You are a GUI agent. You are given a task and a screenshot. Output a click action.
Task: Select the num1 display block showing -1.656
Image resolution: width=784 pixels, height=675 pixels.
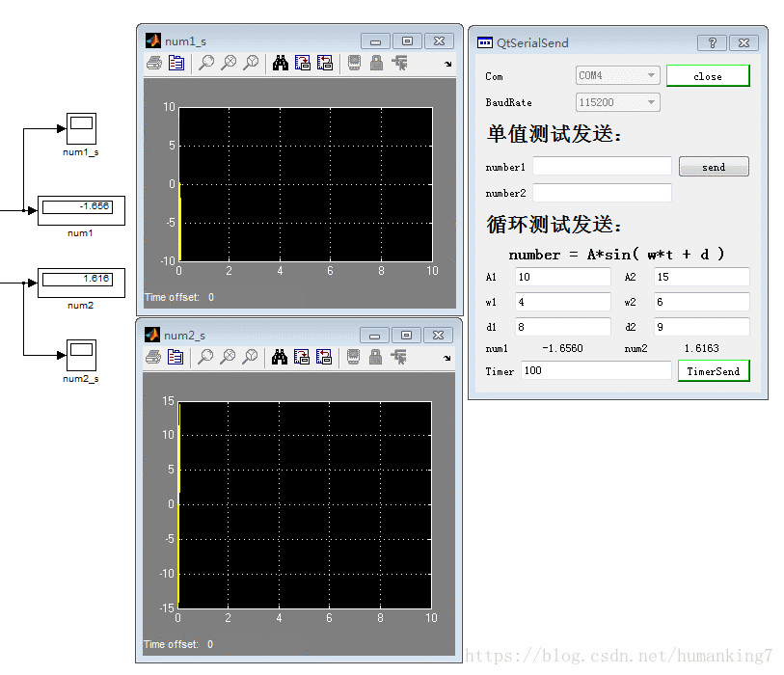pyautogui.click(x=82, y=210)
